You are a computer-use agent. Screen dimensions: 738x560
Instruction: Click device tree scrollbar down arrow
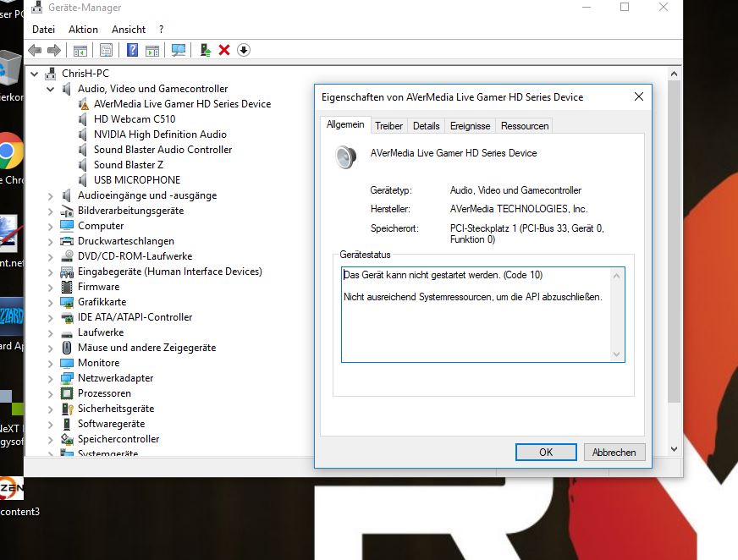tap(674, 449)
